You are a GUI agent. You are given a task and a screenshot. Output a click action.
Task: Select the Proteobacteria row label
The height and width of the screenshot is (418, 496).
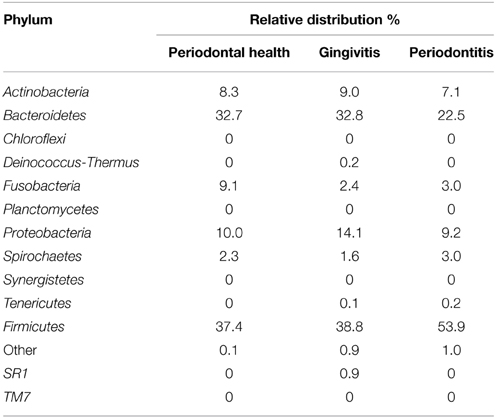[47, 233]
